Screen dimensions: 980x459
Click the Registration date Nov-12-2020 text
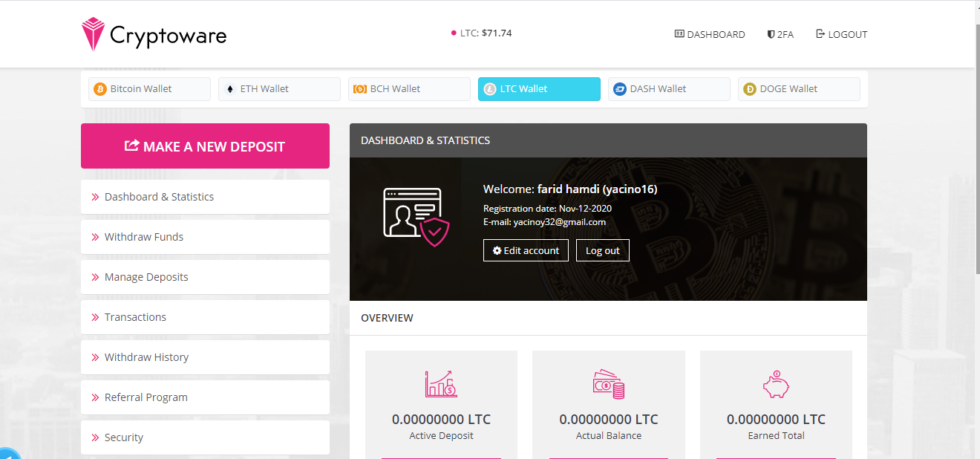coord(547,209)
